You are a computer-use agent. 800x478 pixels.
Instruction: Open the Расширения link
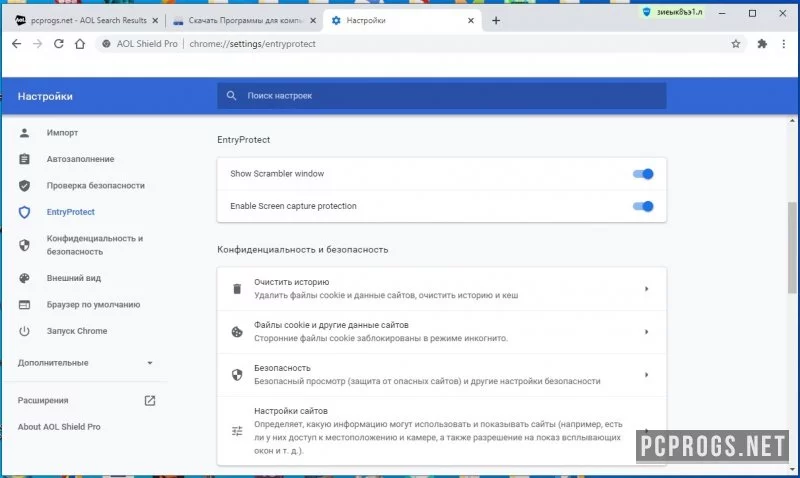point(43,400)
